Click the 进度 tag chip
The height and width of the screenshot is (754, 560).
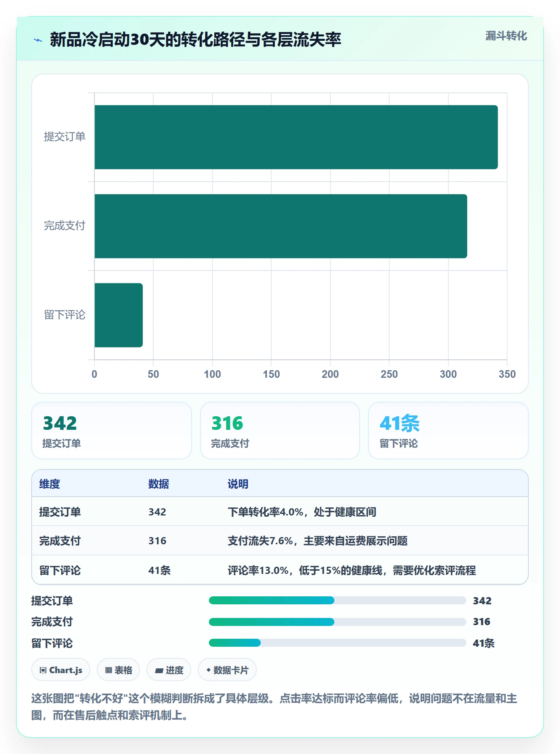pyautogui.click(x=169, y=670)
